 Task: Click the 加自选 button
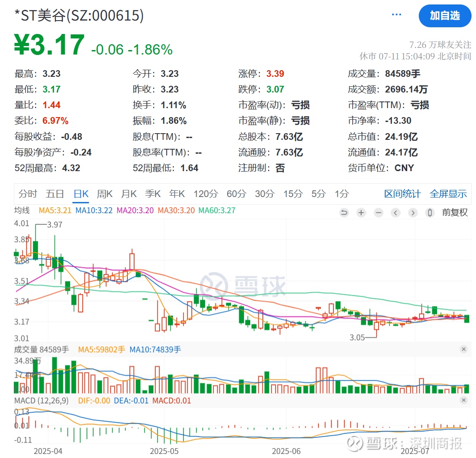coord(444,16)
